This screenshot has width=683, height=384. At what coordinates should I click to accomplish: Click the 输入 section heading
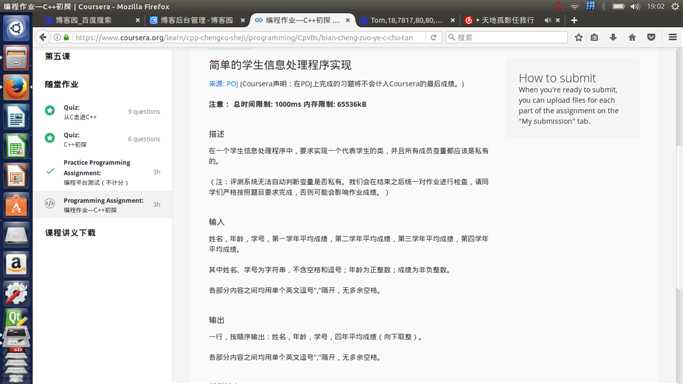point(216,222)
